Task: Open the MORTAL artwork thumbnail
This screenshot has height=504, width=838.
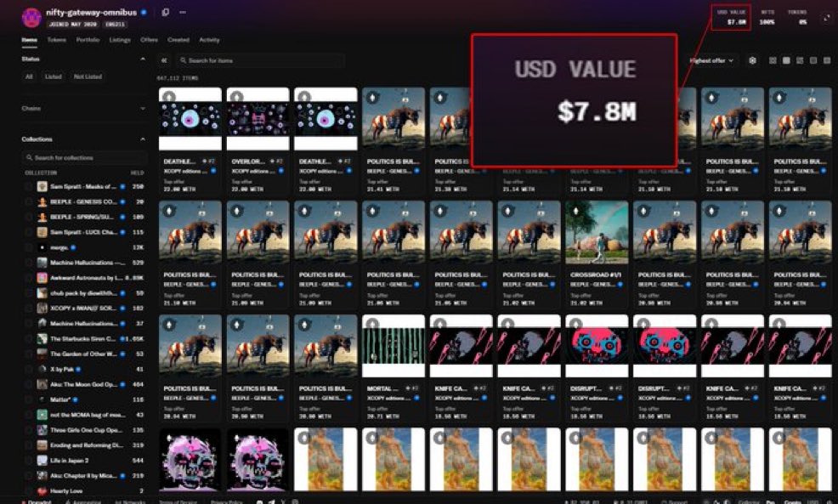Action: coord(394,346)
